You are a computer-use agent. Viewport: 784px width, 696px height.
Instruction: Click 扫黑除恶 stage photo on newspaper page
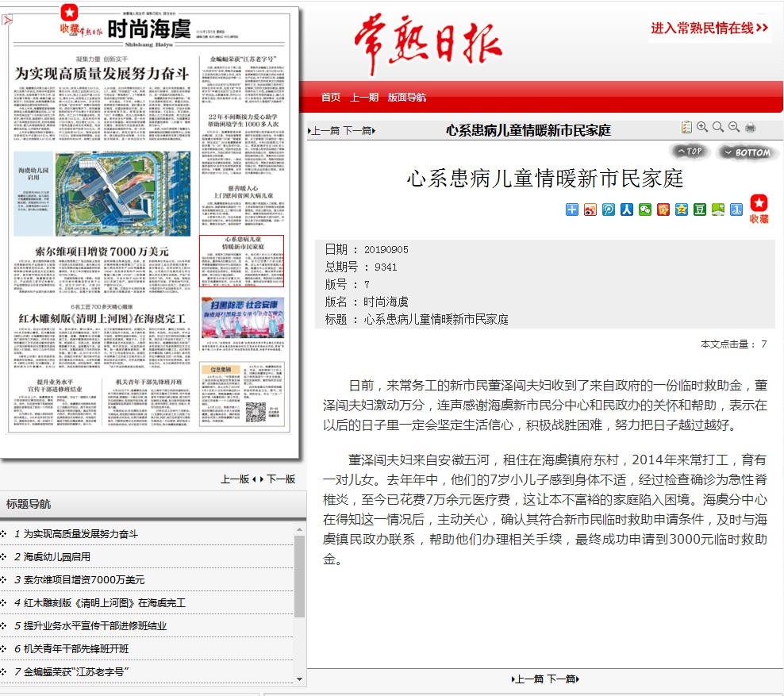[243, 318]
